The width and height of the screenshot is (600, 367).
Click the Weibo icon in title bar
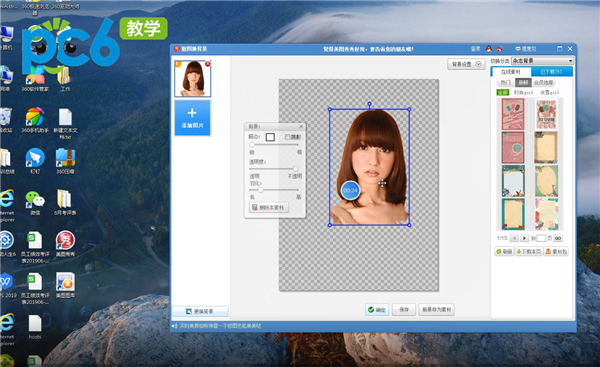tap(499, 49)
